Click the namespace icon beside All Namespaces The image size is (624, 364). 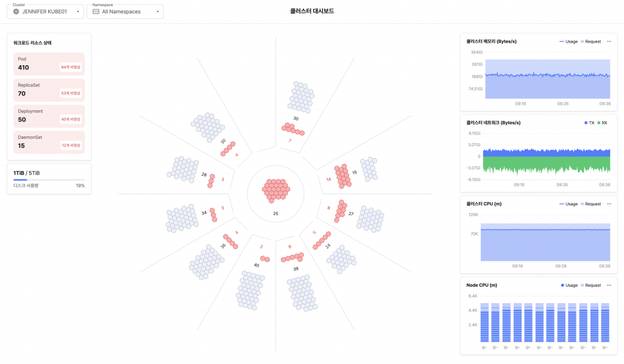pyautogui.click(x=96, y=12)
